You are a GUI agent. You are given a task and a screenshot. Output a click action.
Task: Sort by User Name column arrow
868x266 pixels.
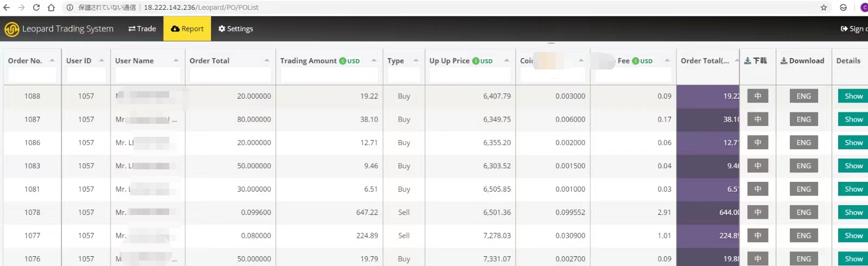click(x=176, y=60)
